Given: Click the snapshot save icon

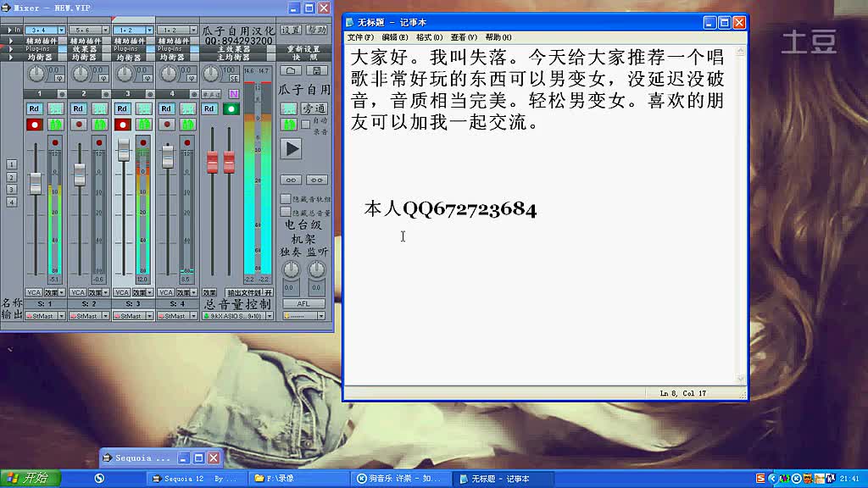Looking at the screenshot, I should click(x=319, y=71).
